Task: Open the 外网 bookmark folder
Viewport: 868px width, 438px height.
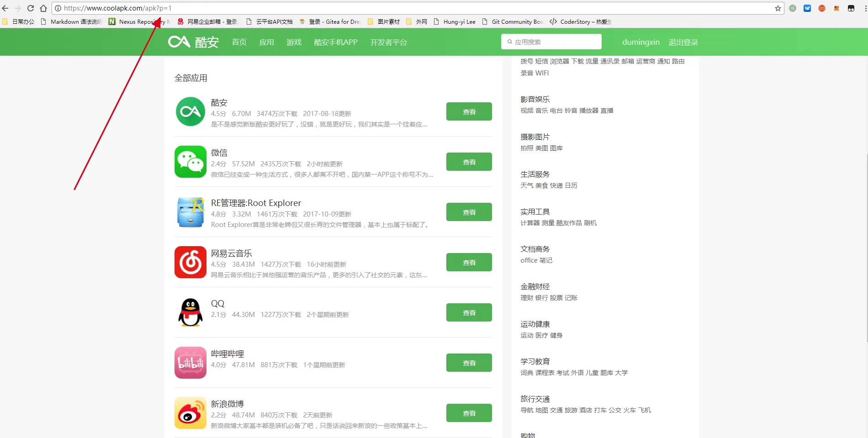Action: click(x=417, y=21)
